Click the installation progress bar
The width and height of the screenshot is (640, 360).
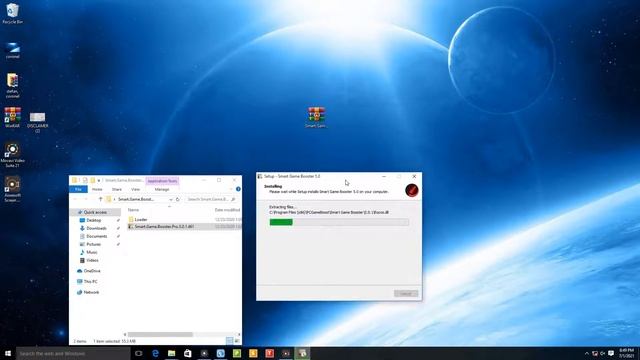339,222
